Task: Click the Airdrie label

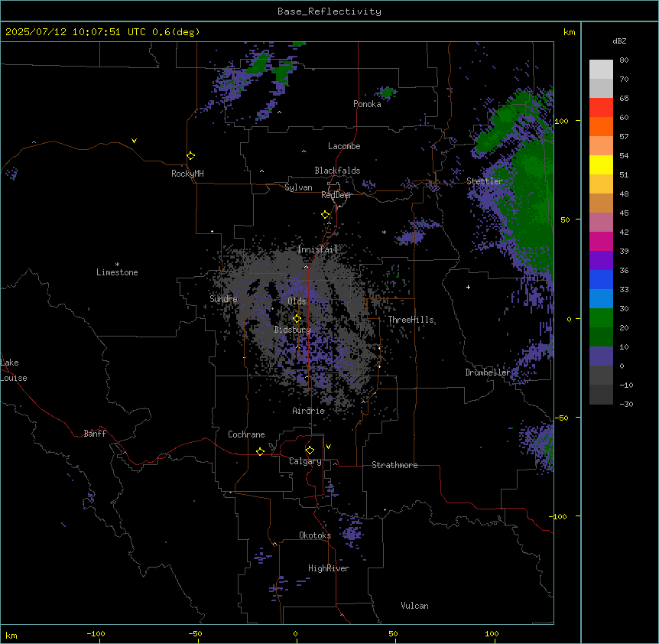Action: (x=309, y=411)
